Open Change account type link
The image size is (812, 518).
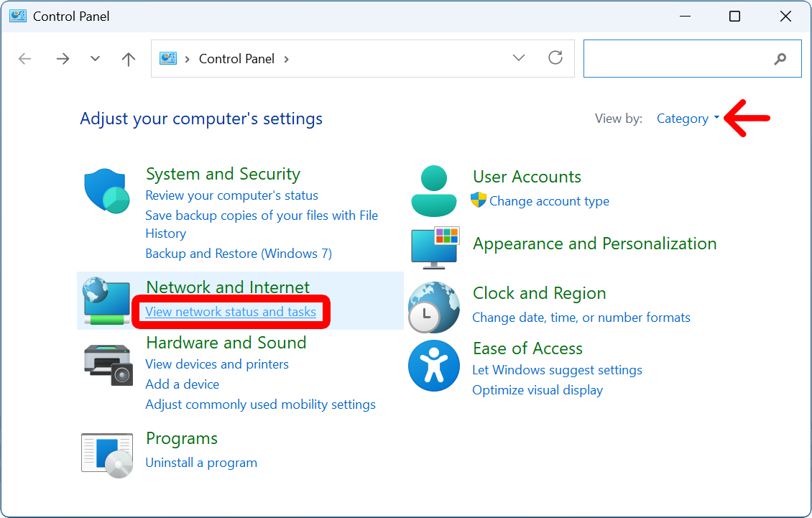pyautogui.click(x=549, y=201)
